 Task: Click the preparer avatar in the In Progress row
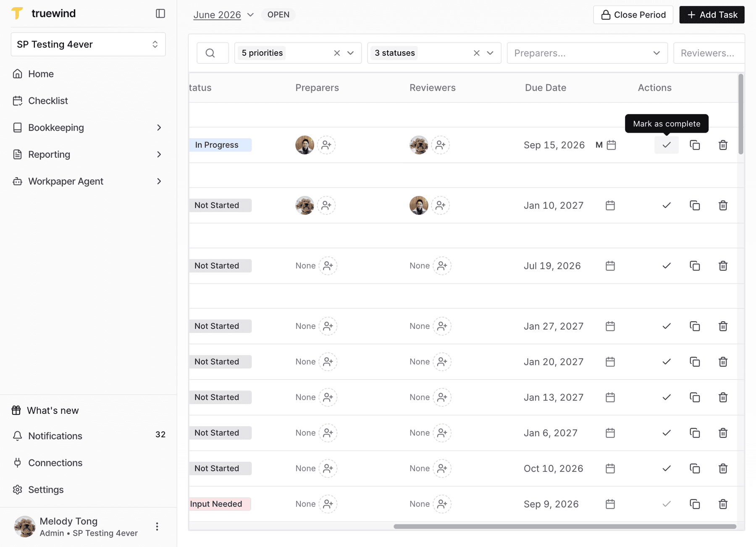pos(304,145)
